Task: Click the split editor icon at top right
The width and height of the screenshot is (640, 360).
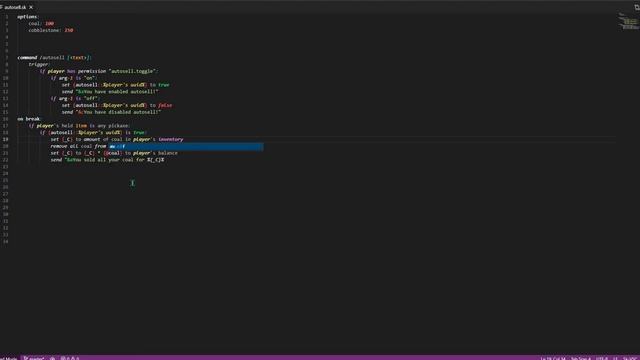Action: (637, 7)
